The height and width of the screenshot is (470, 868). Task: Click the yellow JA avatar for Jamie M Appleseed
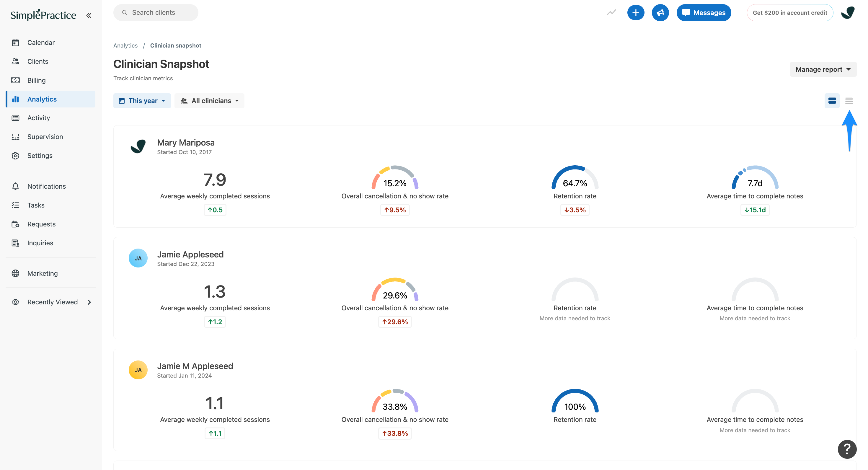tap(138, 370)
